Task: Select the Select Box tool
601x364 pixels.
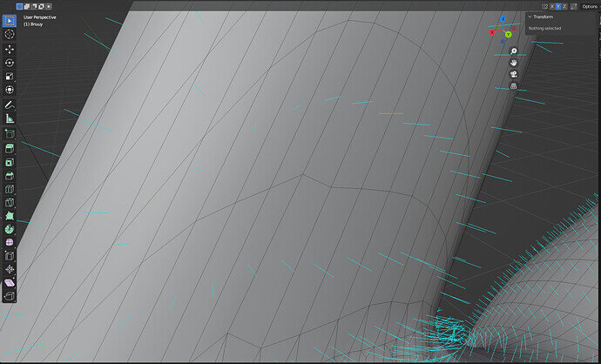Action: point(10,21)
